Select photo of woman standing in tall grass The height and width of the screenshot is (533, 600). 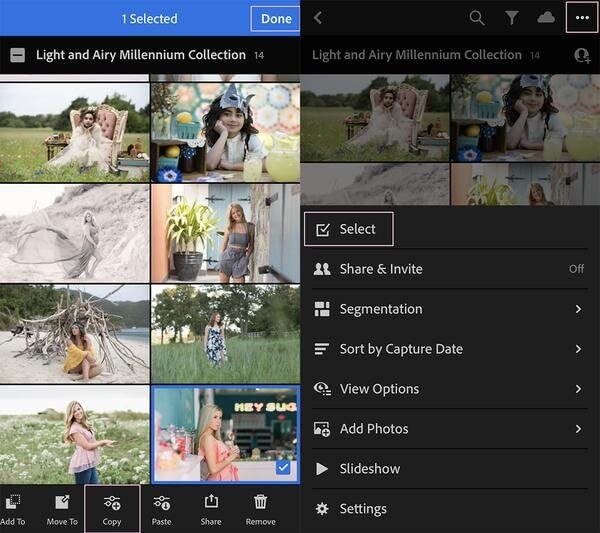225,334
